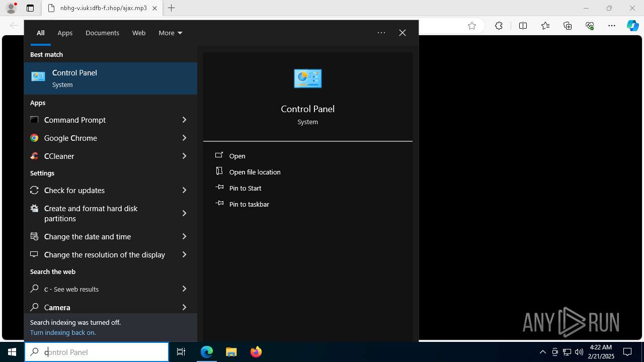
Task: Open Control Panel best match result
Action: (111, 78)
